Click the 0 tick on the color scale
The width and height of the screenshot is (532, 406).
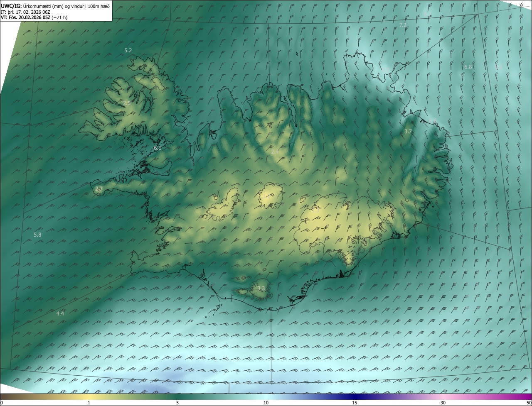(x=1, y=403)
